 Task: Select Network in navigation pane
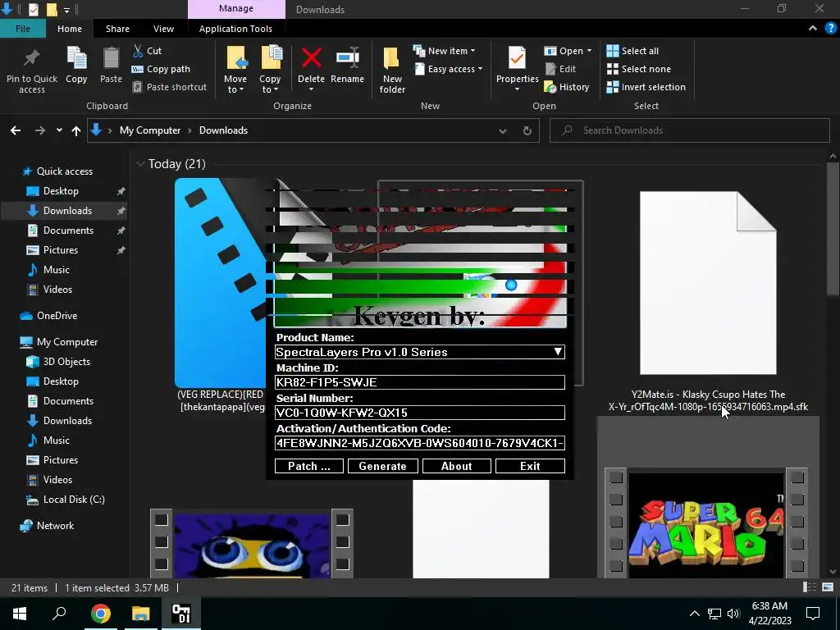tap(55, 526)
